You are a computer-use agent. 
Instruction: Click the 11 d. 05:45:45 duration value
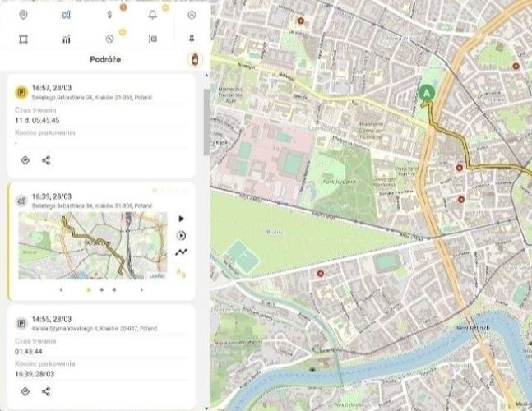coord(37,120)
